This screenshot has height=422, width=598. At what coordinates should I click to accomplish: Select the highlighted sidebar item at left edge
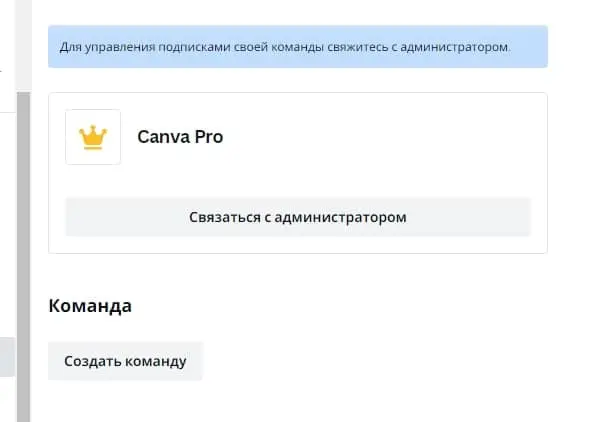[x=7, y=357]
